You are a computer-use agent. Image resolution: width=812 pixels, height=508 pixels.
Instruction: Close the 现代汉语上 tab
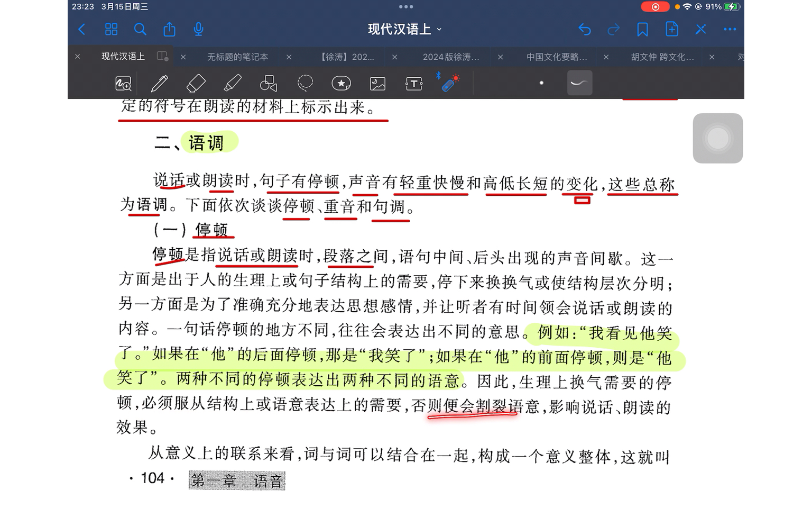point(78,57)
